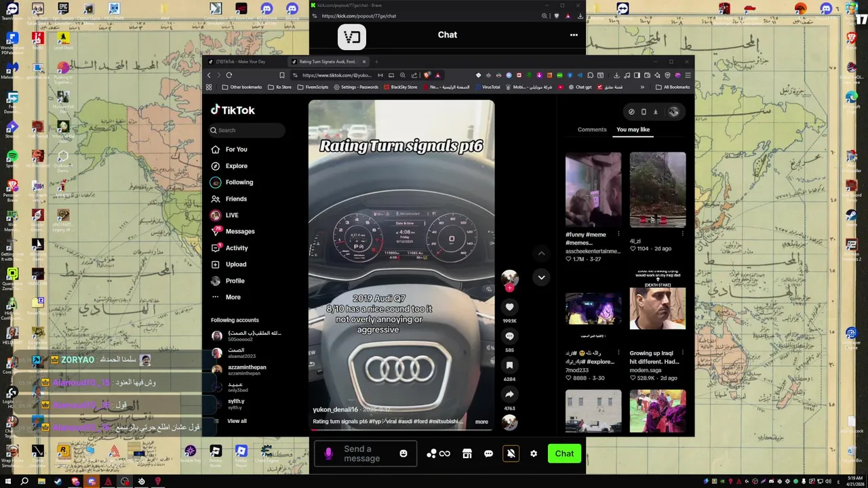Open Kick chat settings gear
This screenshot has width=868, height=488.
[x=534, y=453]
